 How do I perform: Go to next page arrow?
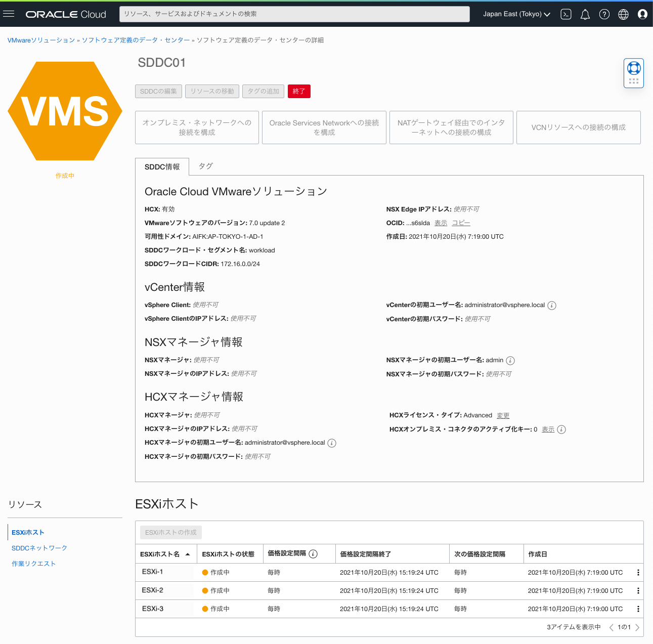click(x=637, y=627)
